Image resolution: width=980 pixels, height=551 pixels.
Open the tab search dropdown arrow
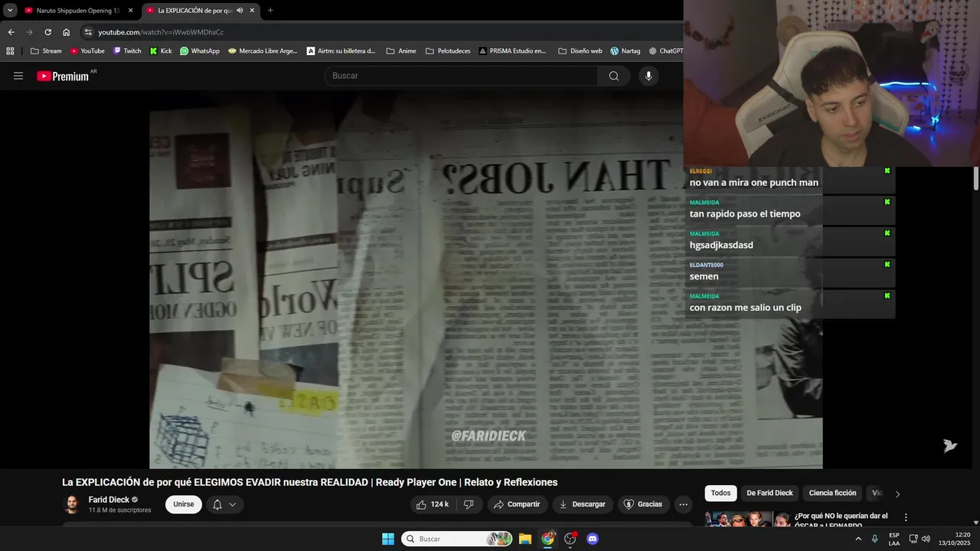pyautogui.click(x=10, y=11)
